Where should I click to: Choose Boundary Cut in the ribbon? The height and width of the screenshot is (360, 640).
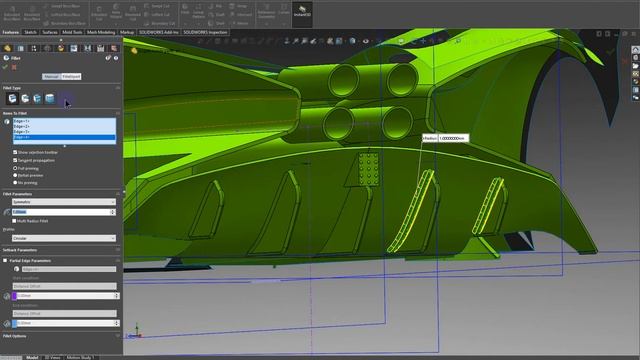coord(160,23)
